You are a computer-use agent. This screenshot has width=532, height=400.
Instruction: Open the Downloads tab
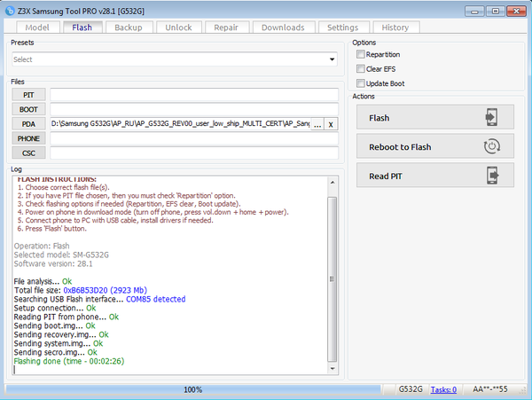tap(283, 27)
